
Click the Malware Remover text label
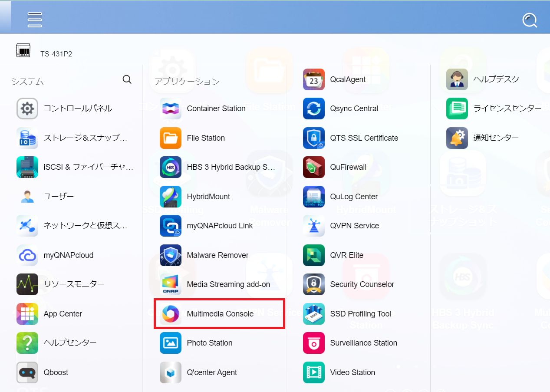click(x=218, y=255)
